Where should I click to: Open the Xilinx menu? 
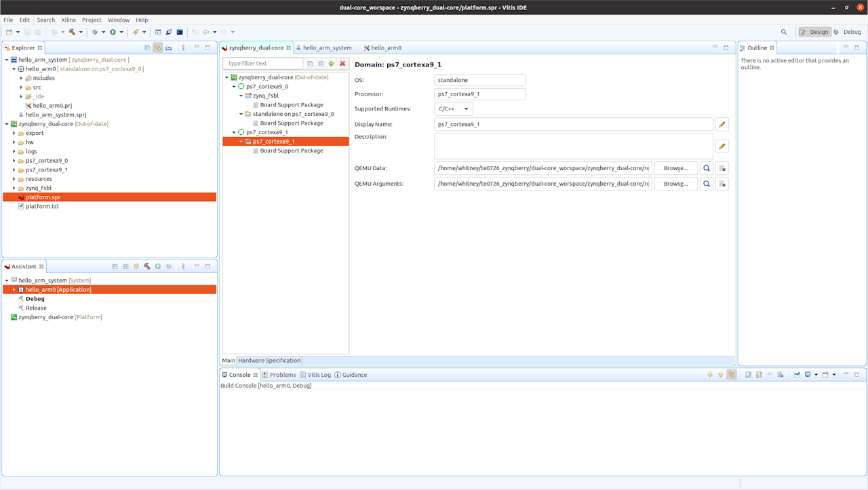point(68,20)
